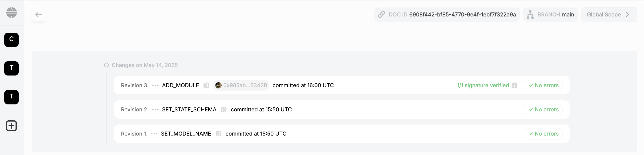Toggle the Changes on May 14 circle marker
This screenshot has height=155, width=644.
(x=106, y=65)
